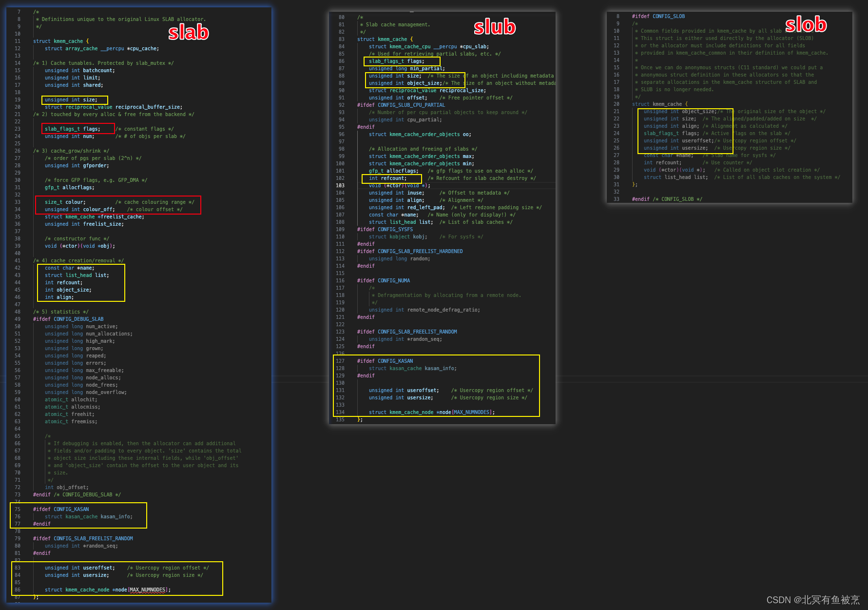
Task: Select 'unsigned int batchcount;' line in slab panel
Action: (x=80, y=70)
